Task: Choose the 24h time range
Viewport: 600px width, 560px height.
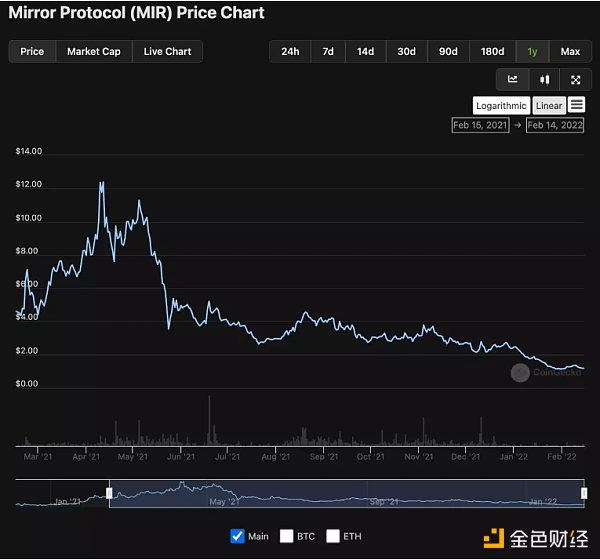Action: click(x=290, y=51)
